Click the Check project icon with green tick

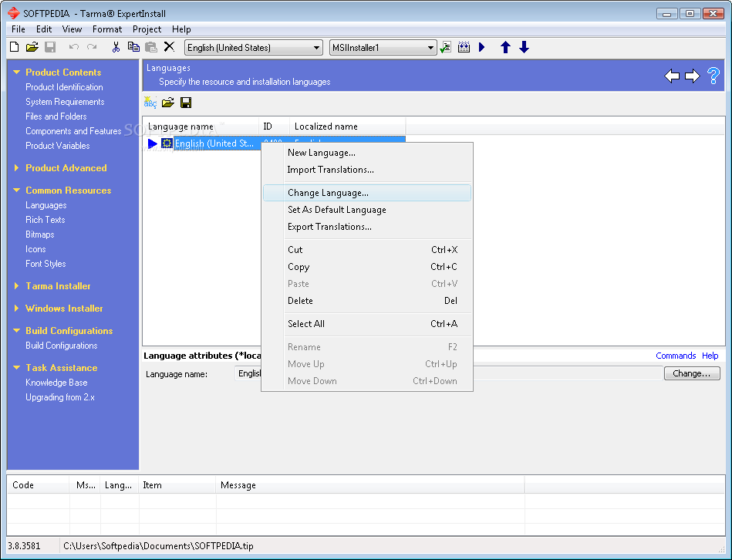pyautogui.click(x=446, y=47)
